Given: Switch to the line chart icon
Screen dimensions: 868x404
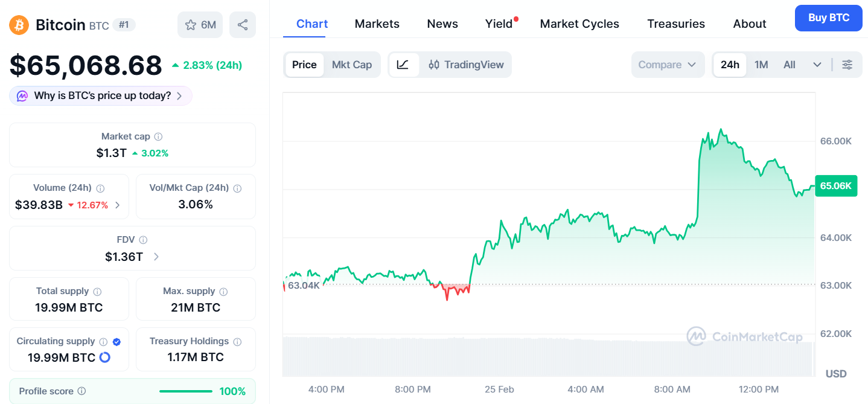Looking at the screenshot, I should pos(403,65).
